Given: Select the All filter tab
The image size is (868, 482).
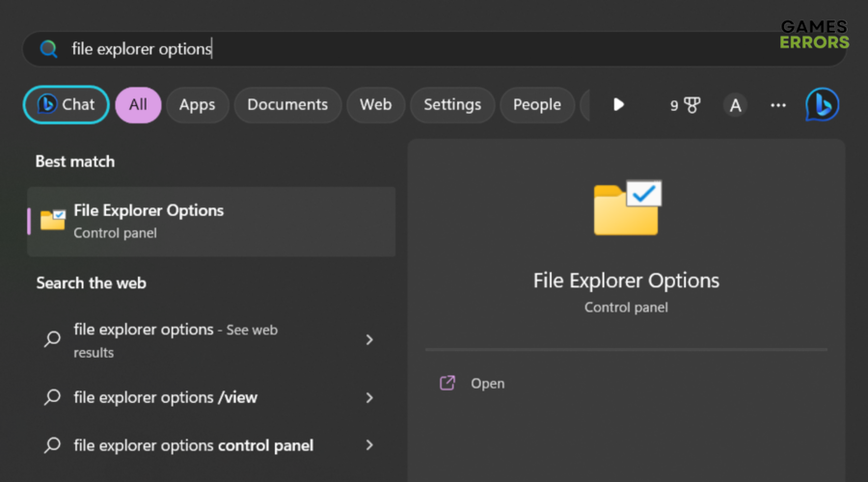Looking at the screenshot, I should (138, 105).
